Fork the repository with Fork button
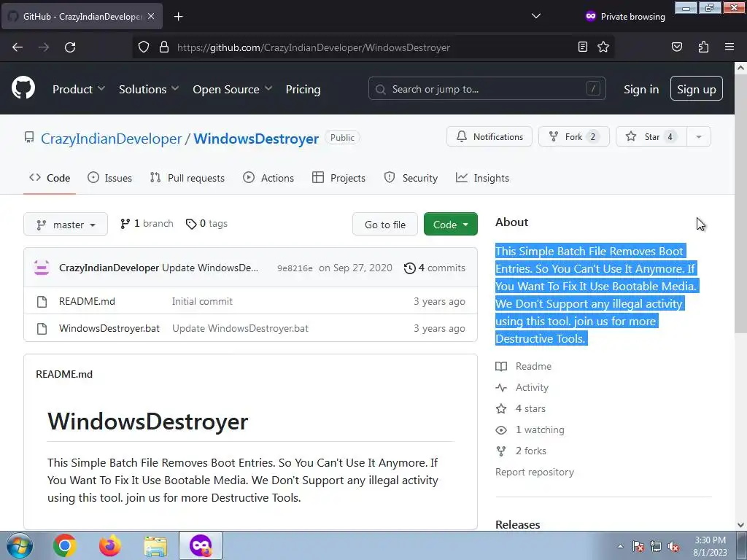This screenshot has height=560, width=747. pos(573,136)
